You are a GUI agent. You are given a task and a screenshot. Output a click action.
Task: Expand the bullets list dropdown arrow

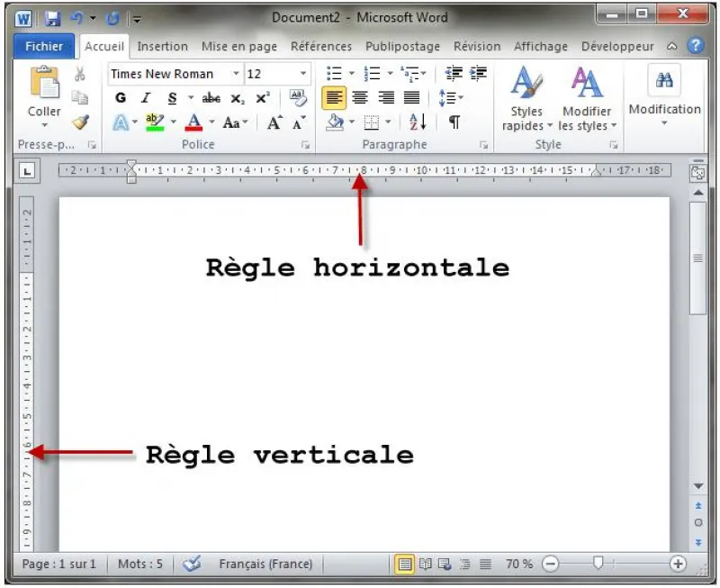pos(352,74)
